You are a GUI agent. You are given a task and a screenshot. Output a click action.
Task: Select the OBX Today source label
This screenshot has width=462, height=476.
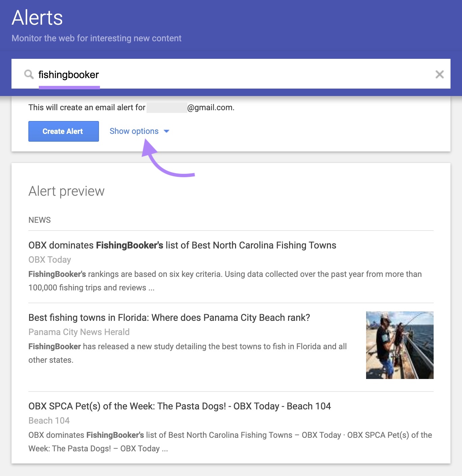(x=49, y=260)
